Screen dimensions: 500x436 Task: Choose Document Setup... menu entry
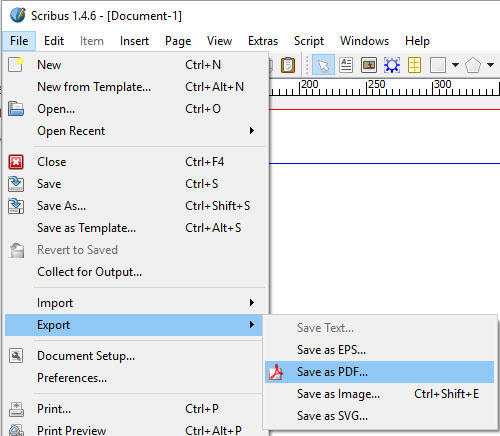(134, 356)
